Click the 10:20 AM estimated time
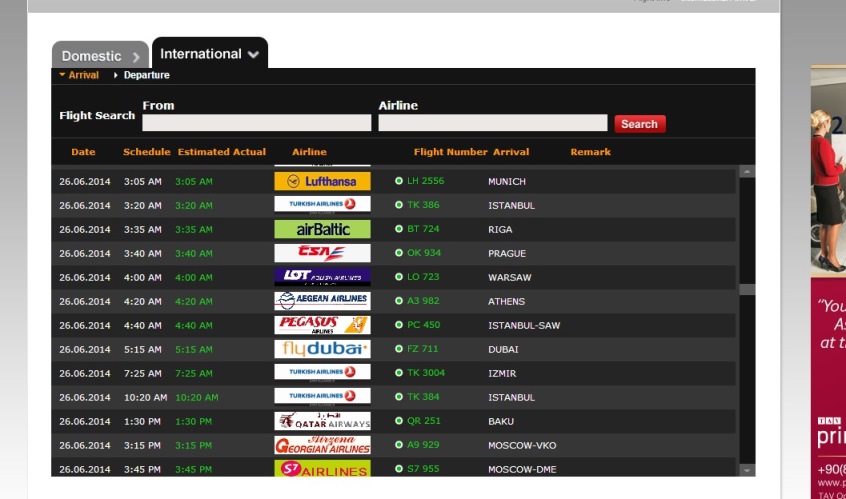This screenshot has height=499, width=846. coord(196,398)
